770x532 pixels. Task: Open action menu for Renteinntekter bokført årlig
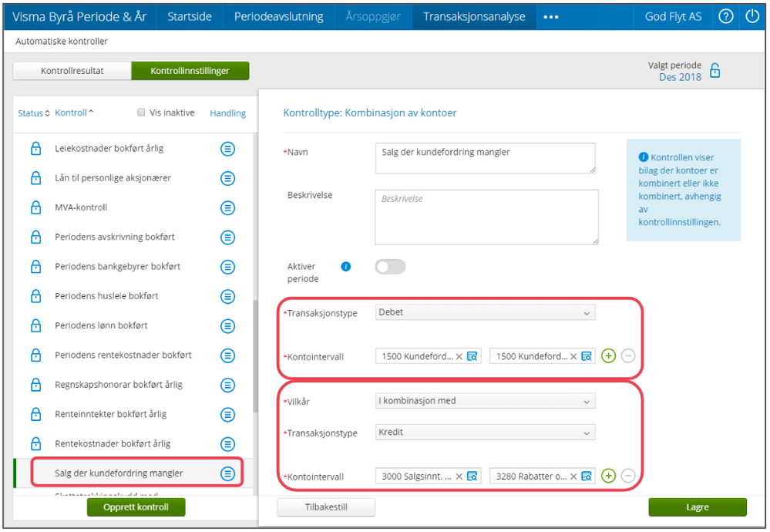click(x=227, y=415)
